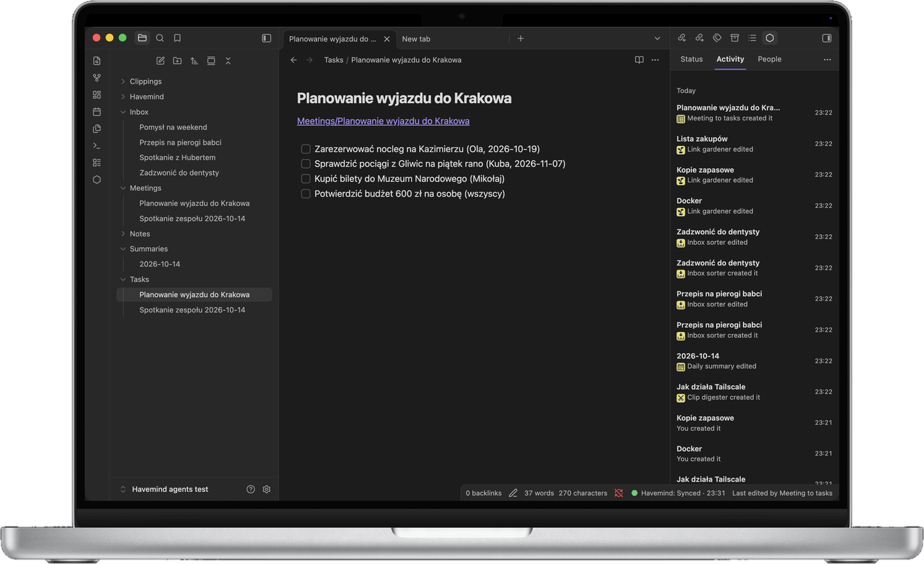924x564 pixels.
Task: Click Tasks in the breadcrumb
Action: point(334,60)
